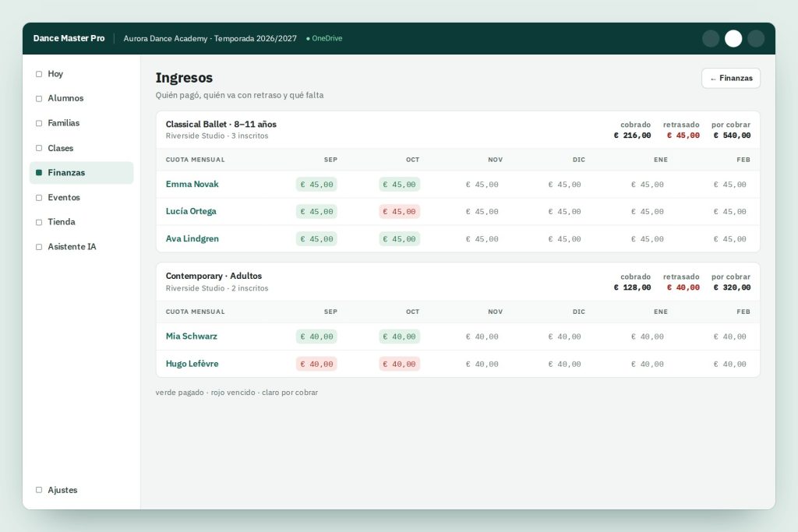
Task: Click Classical Ballet cobrado total € 216,00
Action: pos(632,136)
